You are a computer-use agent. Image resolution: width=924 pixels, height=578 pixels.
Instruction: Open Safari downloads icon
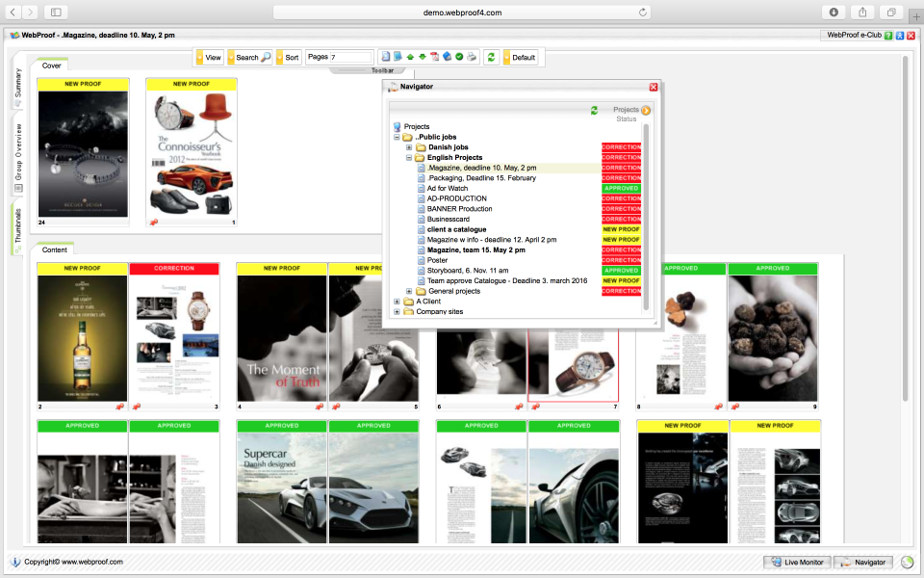coord(834,12)
